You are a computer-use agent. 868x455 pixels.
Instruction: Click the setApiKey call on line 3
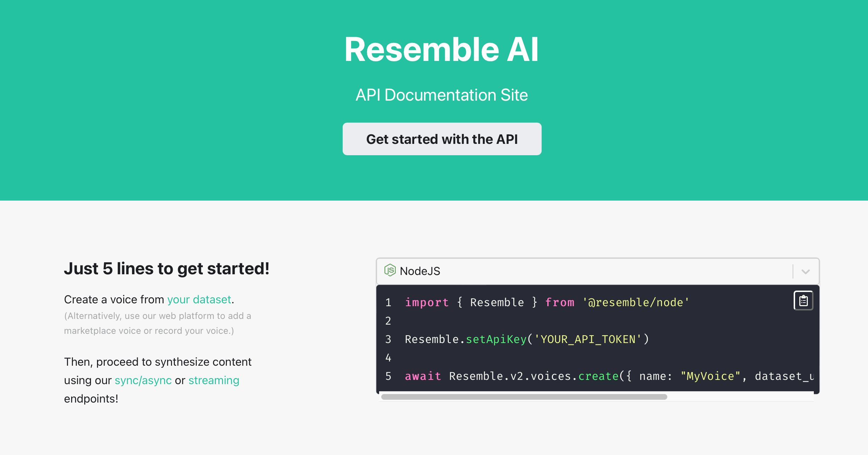[527, 339]
